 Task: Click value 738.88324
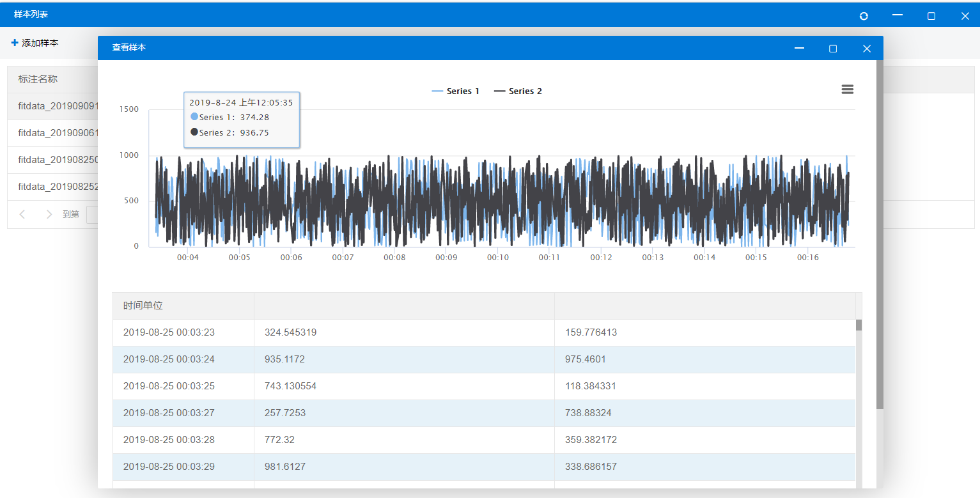pyautogui.click(x=588, y=413)
